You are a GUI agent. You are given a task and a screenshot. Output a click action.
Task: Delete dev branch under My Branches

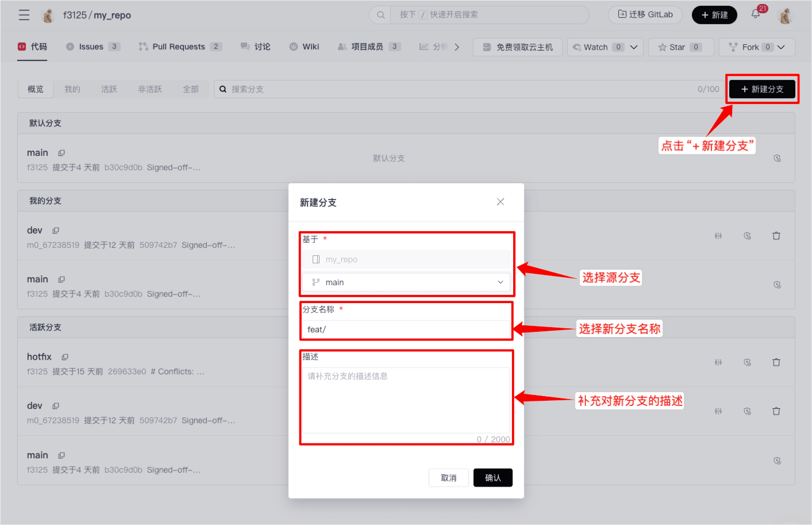click(x=776, y=236)
